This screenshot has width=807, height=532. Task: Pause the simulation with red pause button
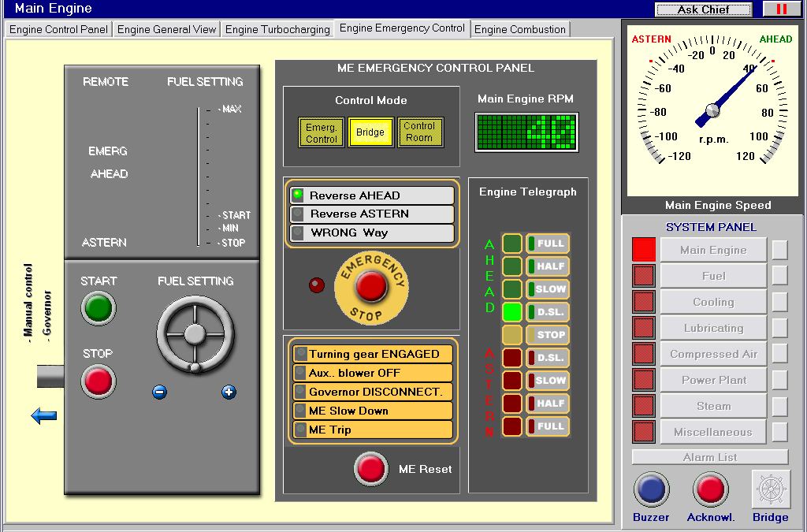click(x=782, y=9)
